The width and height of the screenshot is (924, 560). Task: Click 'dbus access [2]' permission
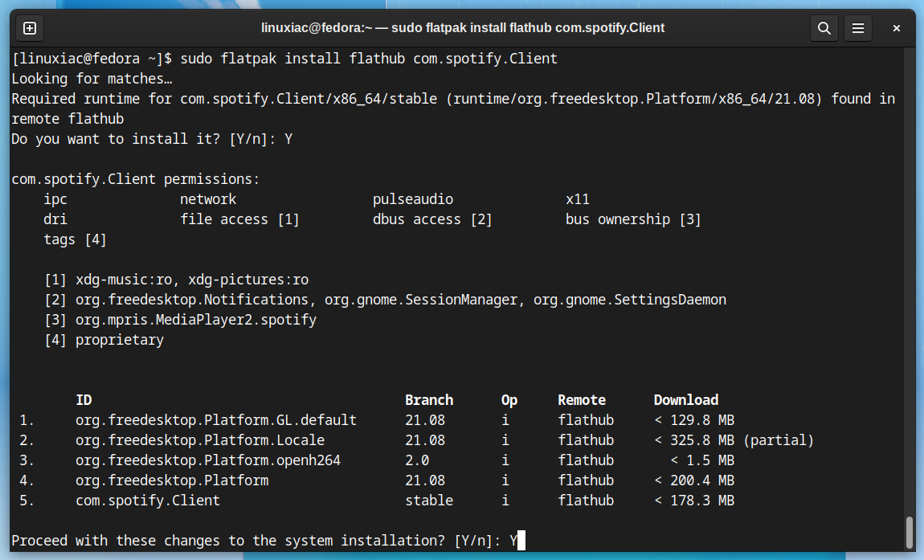point(432,219)
